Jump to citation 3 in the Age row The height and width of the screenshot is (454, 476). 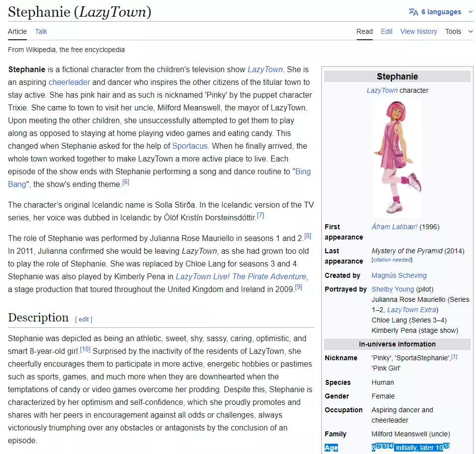click(385, 446)
